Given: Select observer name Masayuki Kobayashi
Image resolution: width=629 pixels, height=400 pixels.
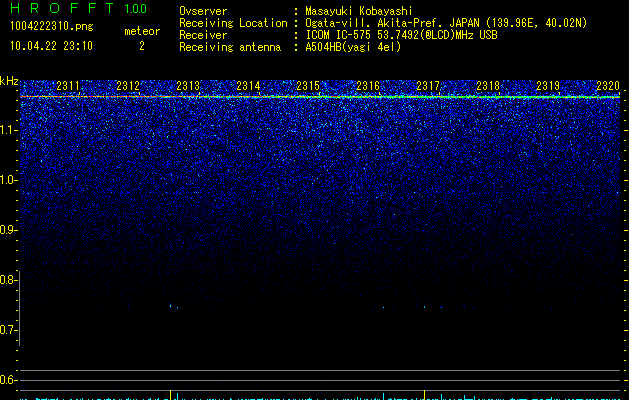Looking at the screenshot, I should (x=359, y=11).
